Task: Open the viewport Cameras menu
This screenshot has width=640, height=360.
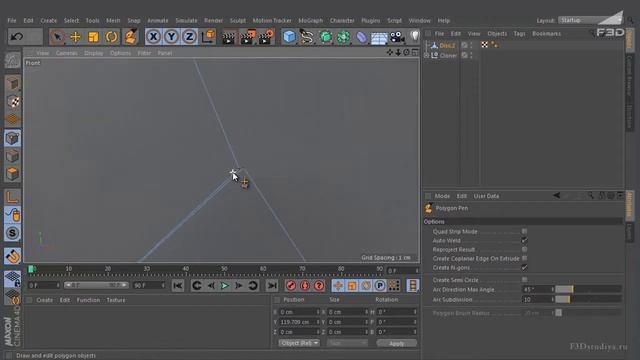Action: point(67,53)
